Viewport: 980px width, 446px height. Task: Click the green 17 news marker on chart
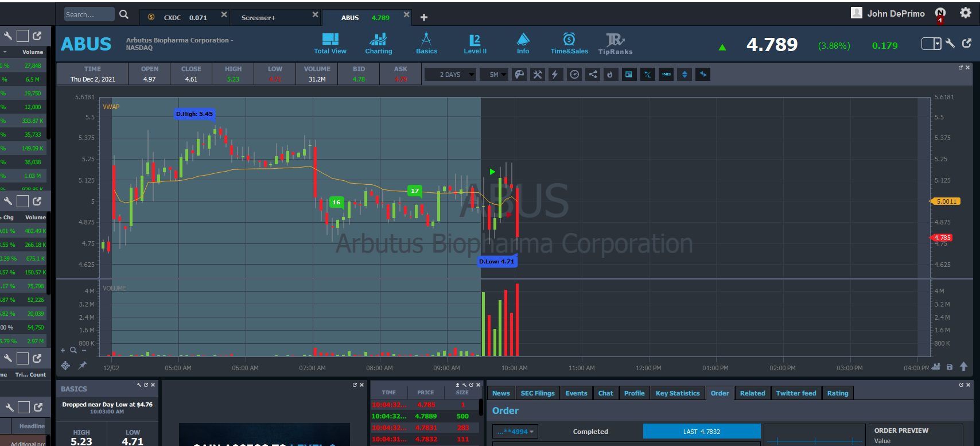[415, 191]
